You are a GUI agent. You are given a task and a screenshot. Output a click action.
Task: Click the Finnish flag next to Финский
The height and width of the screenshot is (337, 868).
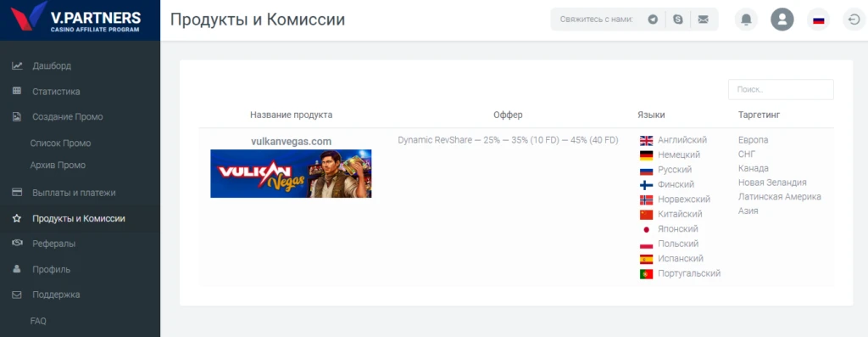pos(646,184)
